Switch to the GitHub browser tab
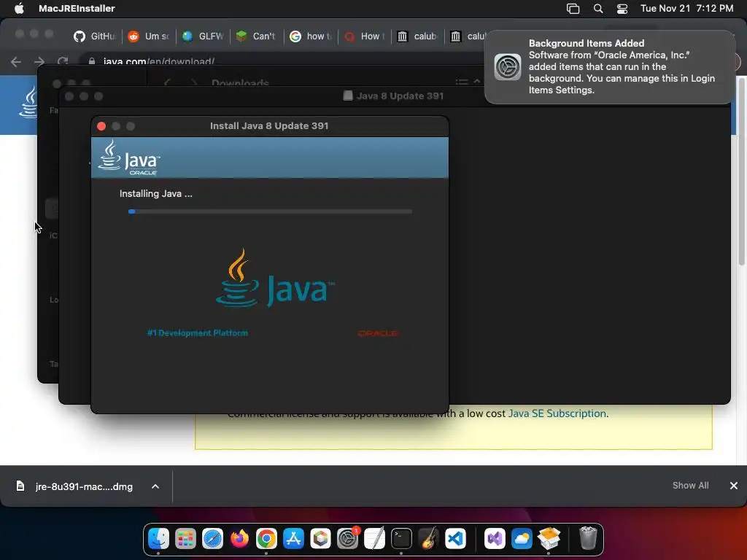 (95, 36)
